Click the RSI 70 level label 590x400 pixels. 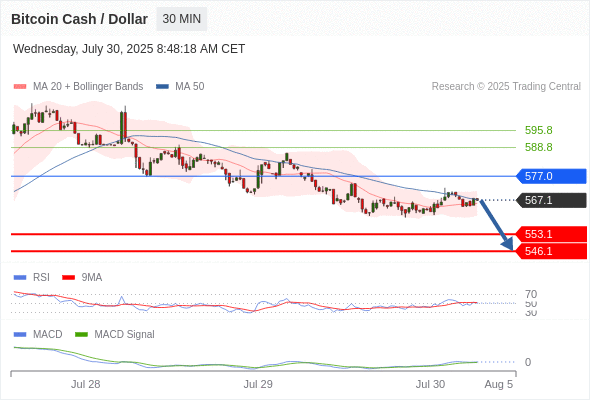[x=531, y=294]
